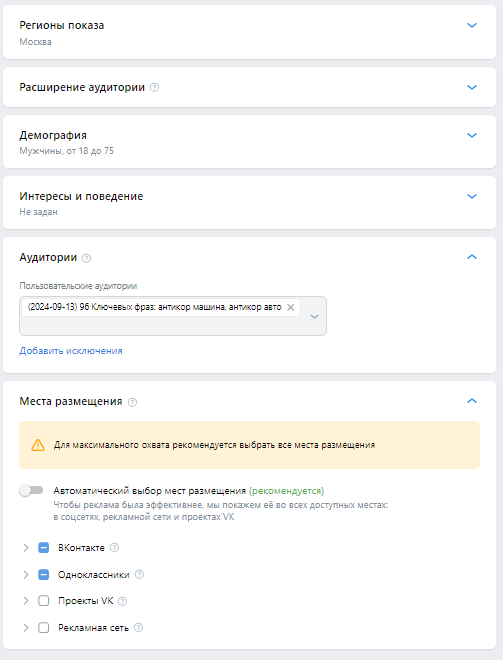Image resolution: width=503 pixels, height=660 pixels.
Task: Click Добавить исключения link
Action: point(71,351)
